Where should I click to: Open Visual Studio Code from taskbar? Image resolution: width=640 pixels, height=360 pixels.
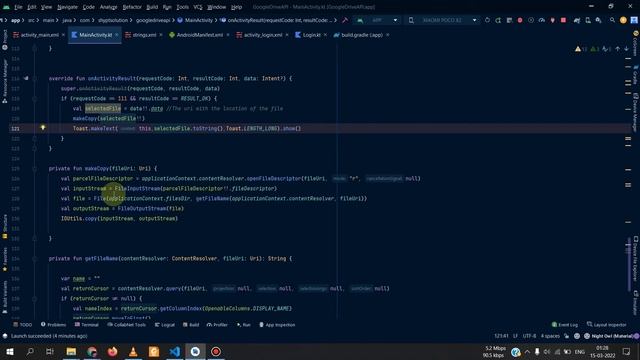[x=175, y=351]
